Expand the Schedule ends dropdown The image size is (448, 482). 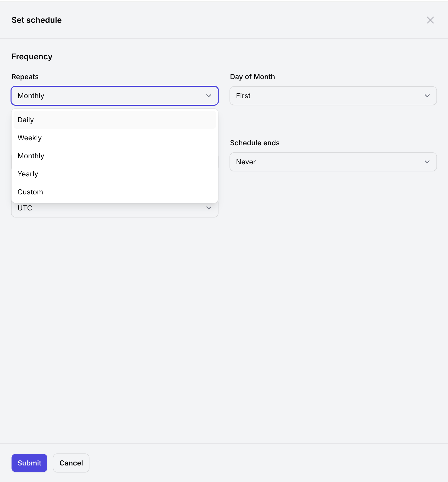coord(333,162)
